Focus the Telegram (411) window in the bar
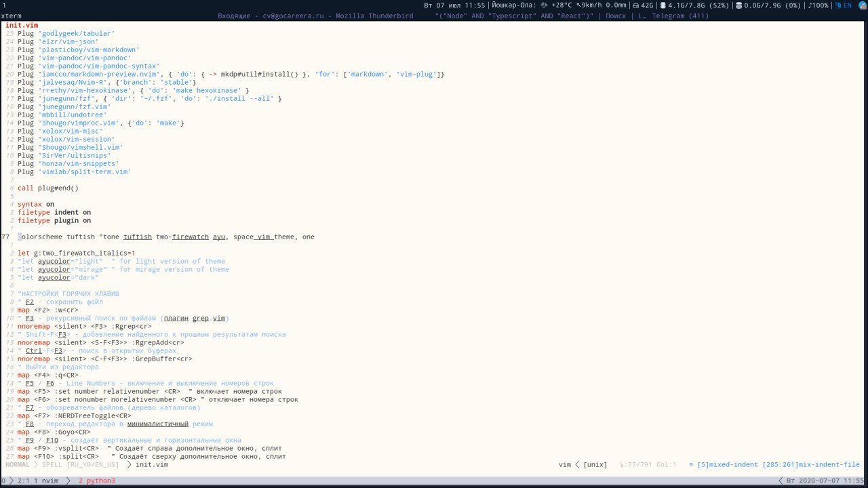This screenshot has width=868, height=488. tap(680, 16)
